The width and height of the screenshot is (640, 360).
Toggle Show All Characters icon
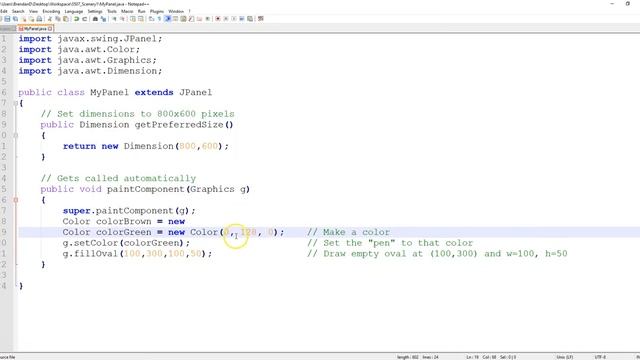click(160, 19)
